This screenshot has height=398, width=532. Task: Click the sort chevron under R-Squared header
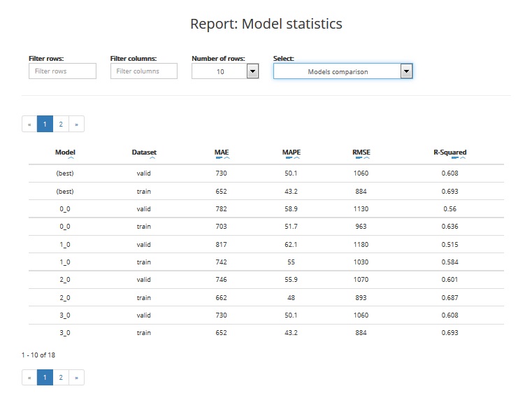[462, 159]
